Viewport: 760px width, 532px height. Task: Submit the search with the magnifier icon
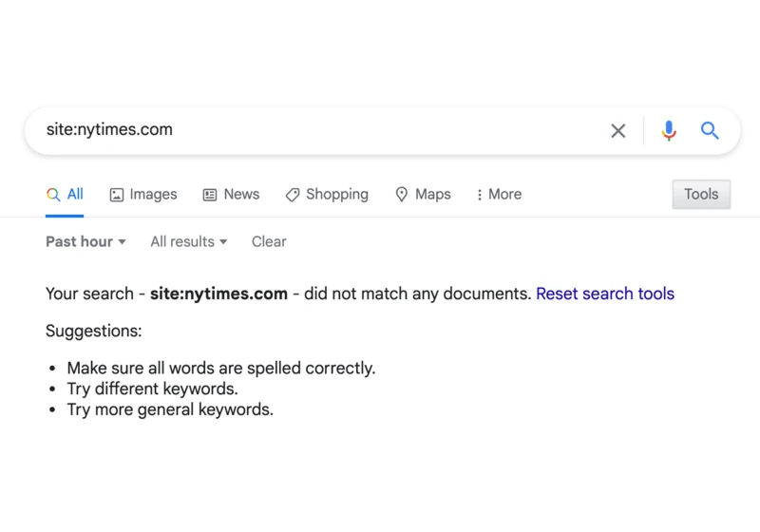tap(710, 130)
